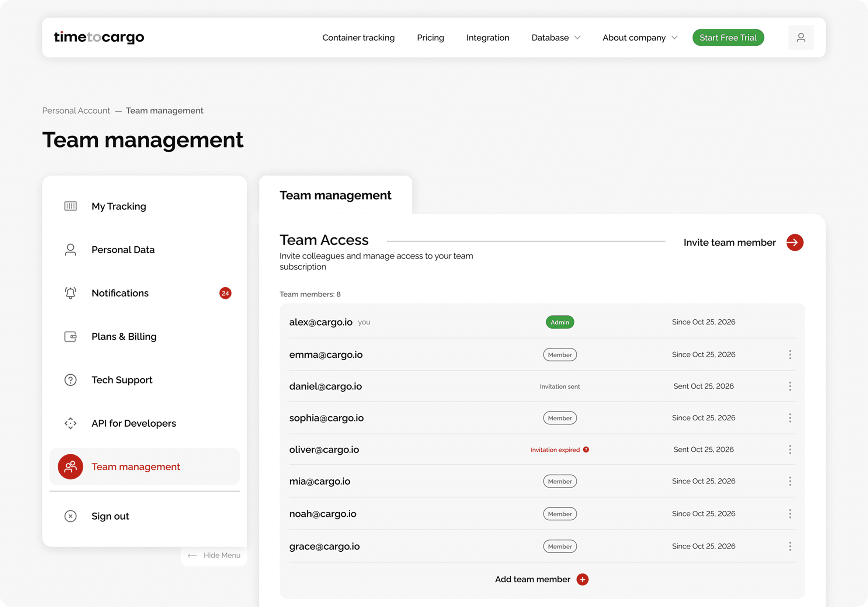
Task: Open options menu for emma@cargo.io
Action: coord(790,355)
